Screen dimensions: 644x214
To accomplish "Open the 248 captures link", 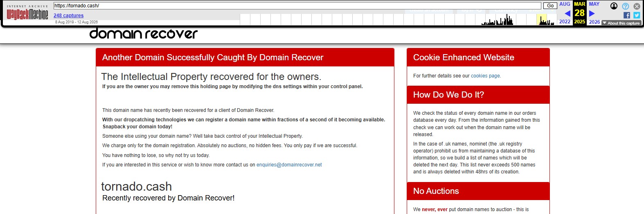I will (x=68, y=16).
